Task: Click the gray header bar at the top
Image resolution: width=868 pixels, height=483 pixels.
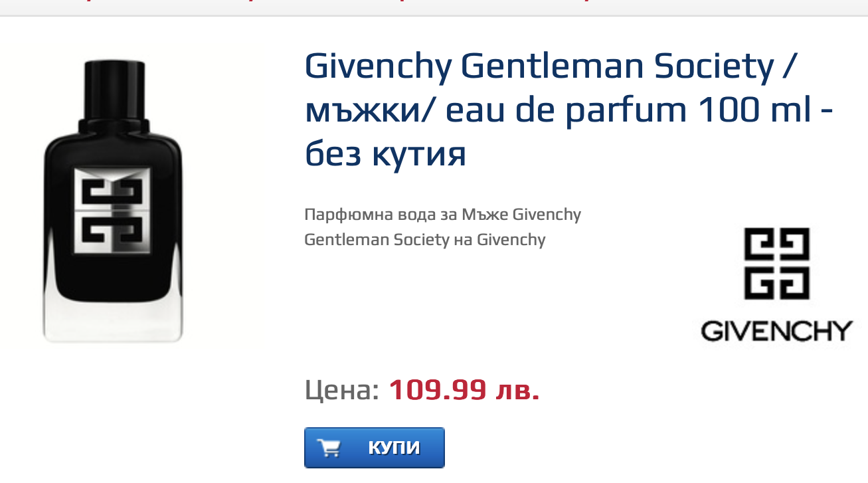Action: pyautogui.click(x=434, y=7)
